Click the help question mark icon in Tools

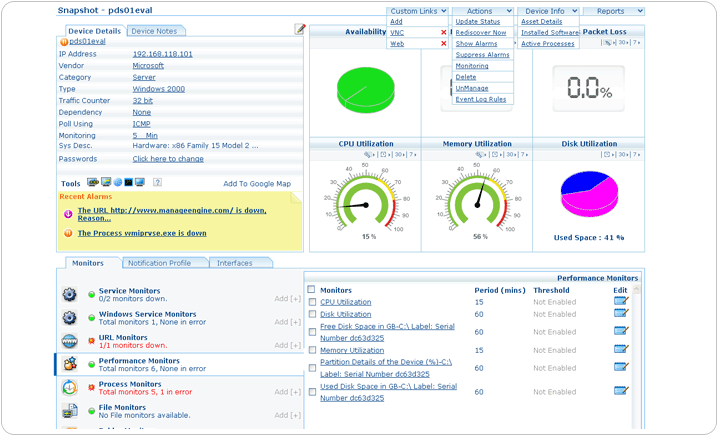pos(157,183)
